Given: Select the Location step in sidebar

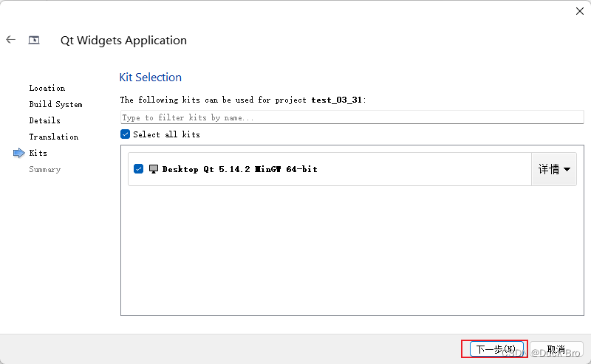Looking at the screenshot, I should coord(47,88).
